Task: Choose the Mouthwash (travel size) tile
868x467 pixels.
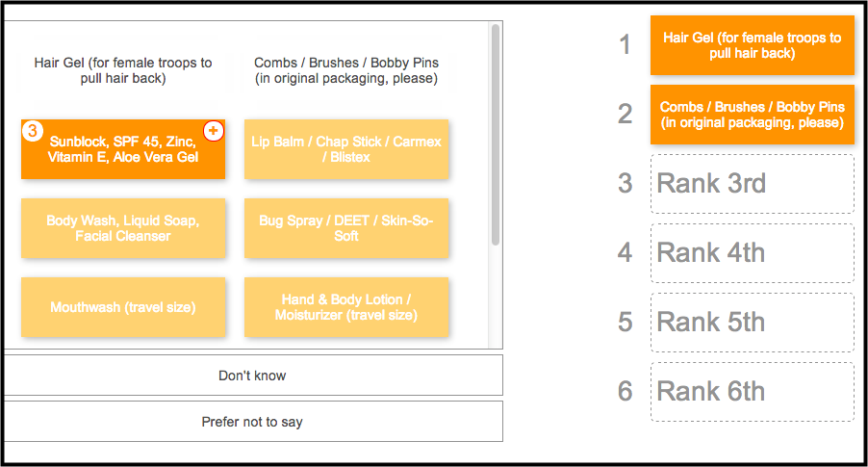Action: 123,307
